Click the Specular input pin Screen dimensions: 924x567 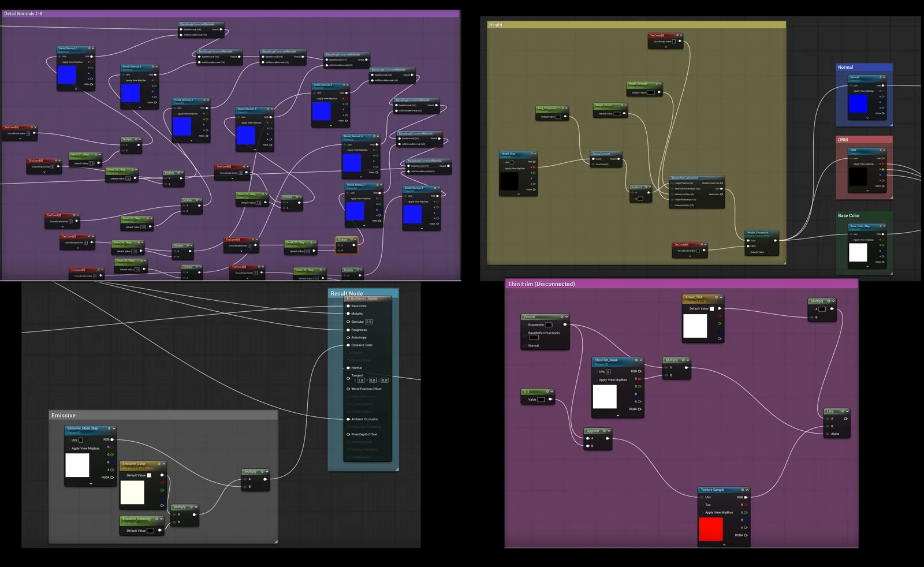point(348,322)
